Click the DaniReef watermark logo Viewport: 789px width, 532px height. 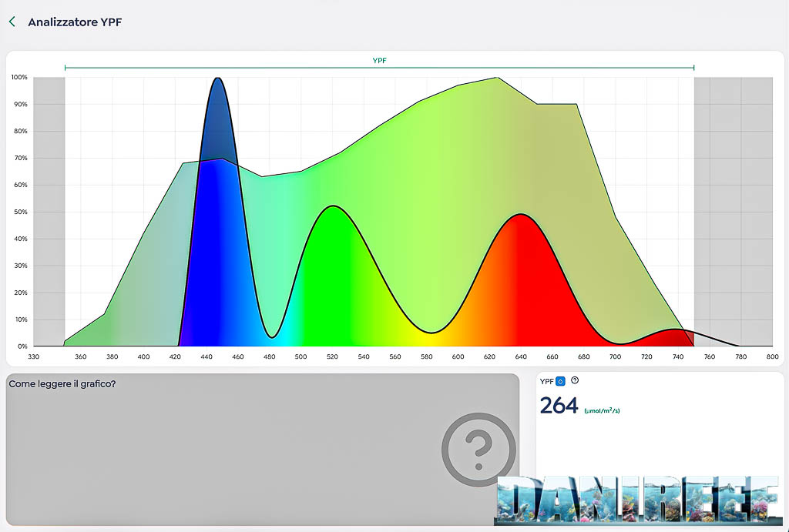[637, 499]
